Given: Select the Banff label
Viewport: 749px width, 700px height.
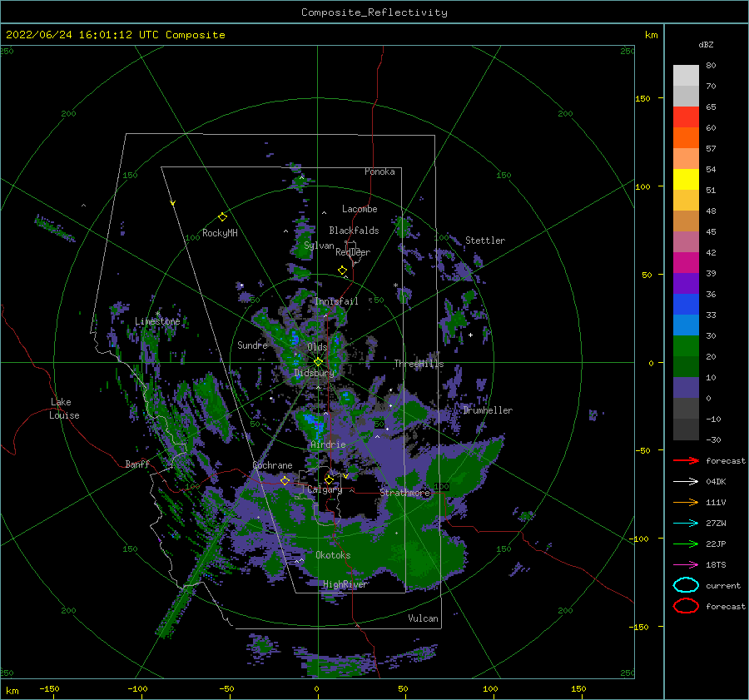Looking at the screenshot, I should tap(137, 464).
